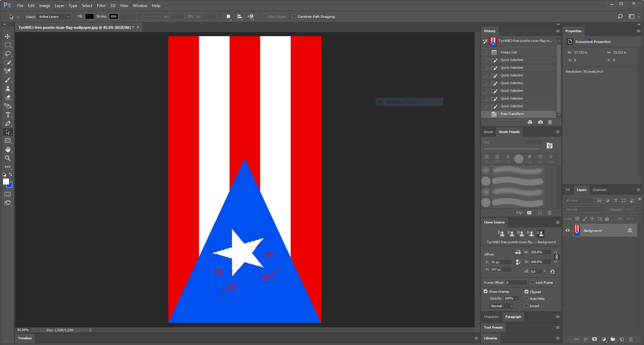The height and width of the screenshot is (345, 644).
Task: Select the Quick Selection tool
Action: (8, 62)
